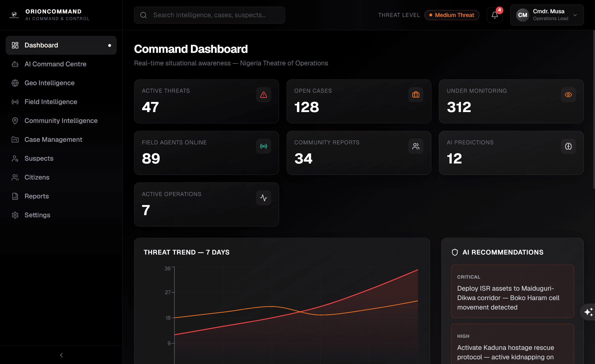Click the Settings gear icon
The height and width of the screenshot is (364, 595).
[15, 215]
